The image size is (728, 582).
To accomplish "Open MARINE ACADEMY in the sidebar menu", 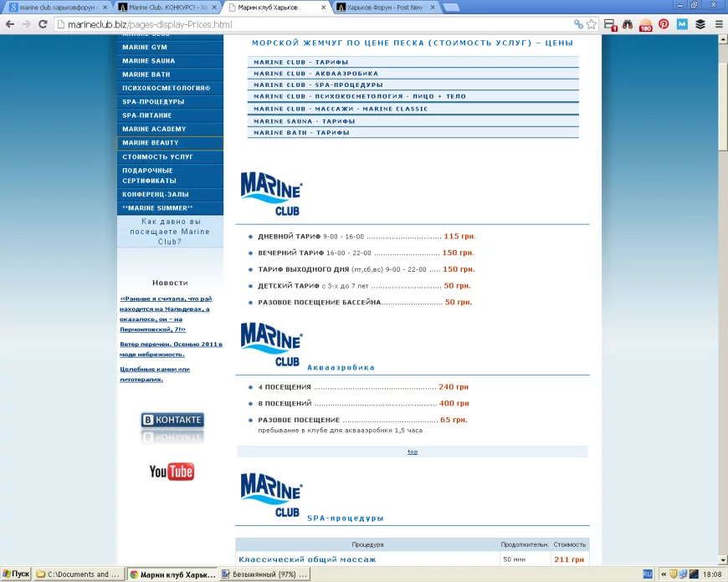I will [170, 129].
